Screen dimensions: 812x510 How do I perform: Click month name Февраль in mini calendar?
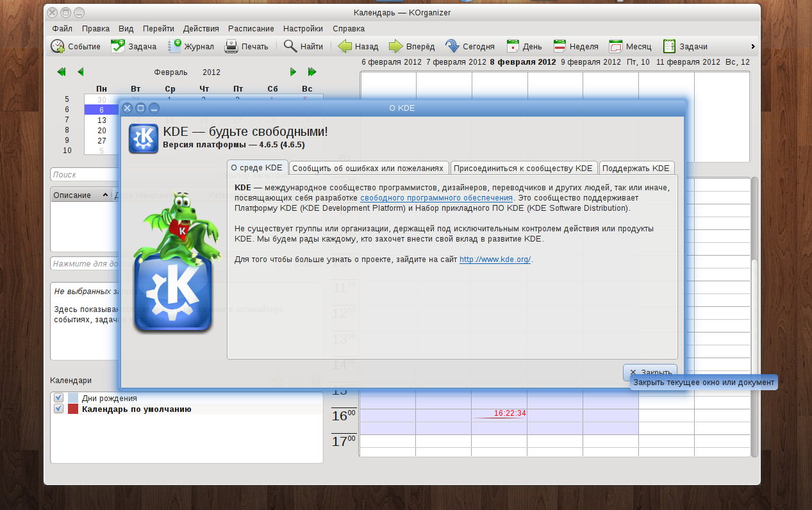coord(170,72)
